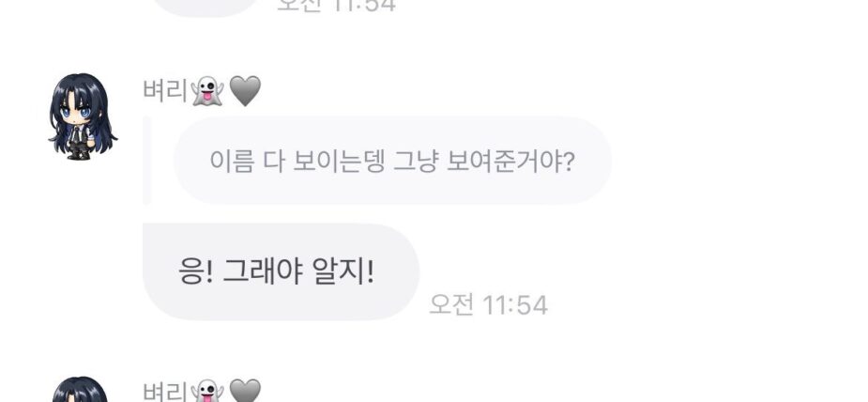
Task: Select the bottom 벼리 username text
Action: pos(165,392)
